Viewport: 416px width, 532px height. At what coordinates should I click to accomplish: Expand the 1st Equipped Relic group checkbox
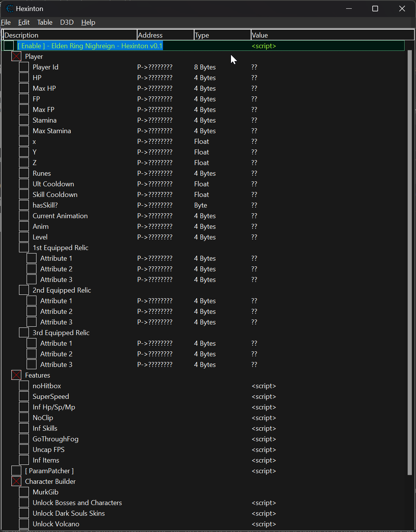pos(24,248)
